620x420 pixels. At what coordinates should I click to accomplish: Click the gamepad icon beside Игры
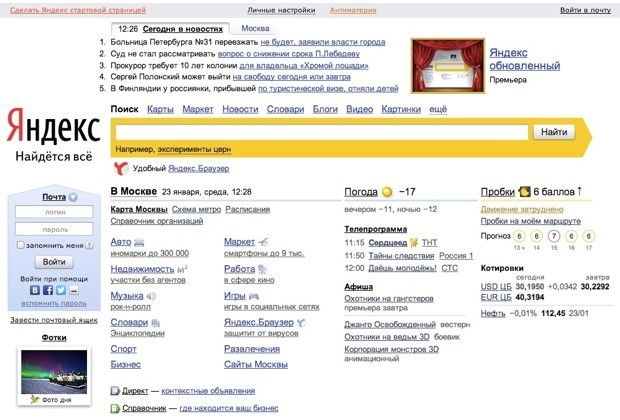coord(254,296)
